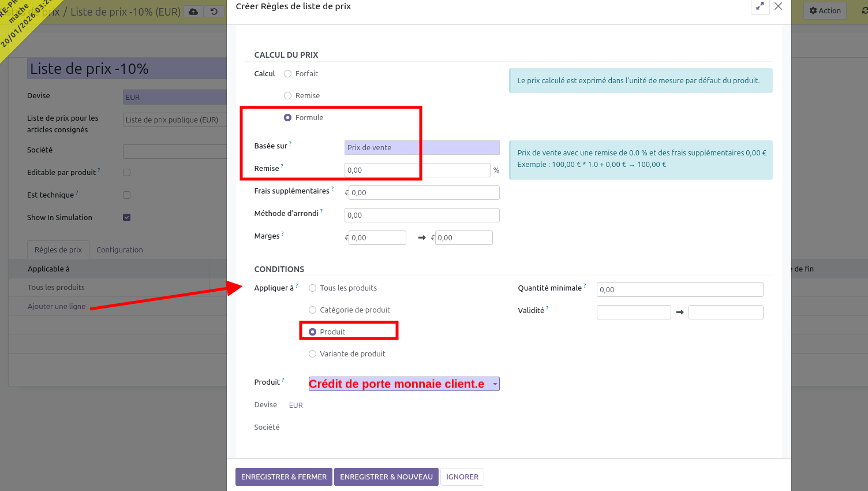Switch to the Configuration tab

coord(119,250)
